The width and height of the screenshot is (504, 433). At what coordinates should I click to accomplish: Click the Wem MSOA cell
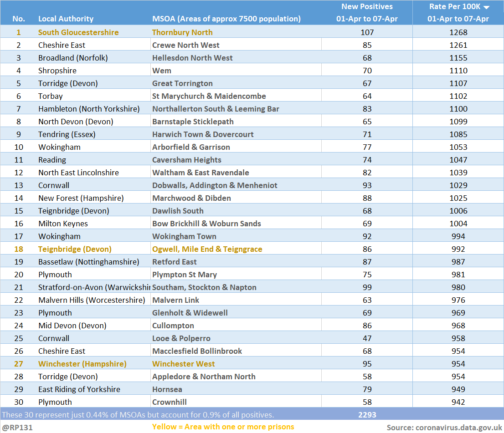coord(162,71)
